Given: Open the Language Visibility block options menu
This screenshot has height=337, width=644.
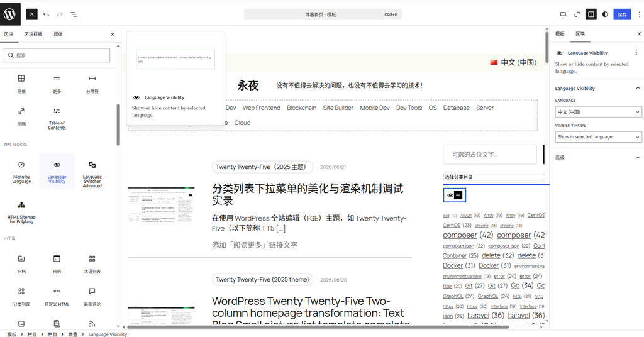Looking at the screenshot, I should click(636, 53).
